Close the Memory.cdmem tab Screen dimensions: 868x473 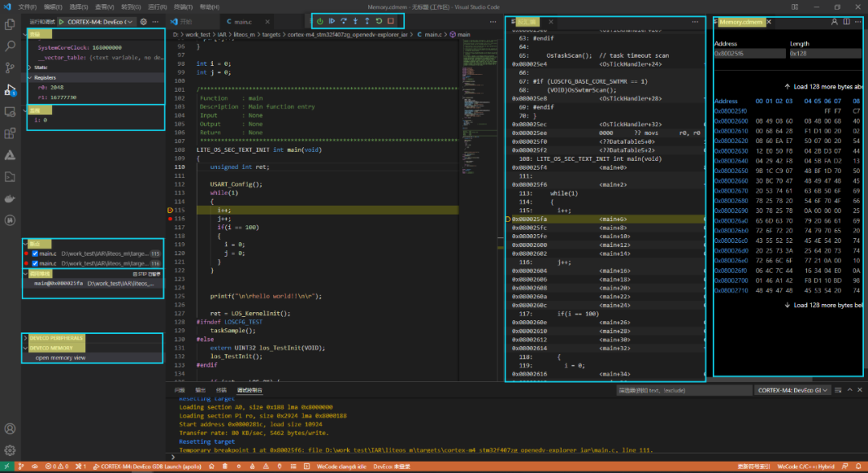[x=769, y=22]
